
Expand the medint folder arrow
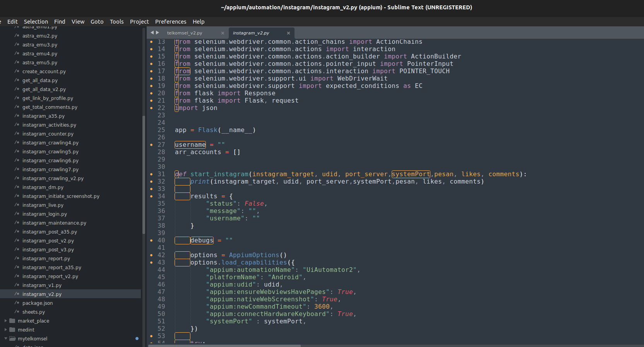tap(6, 330)
